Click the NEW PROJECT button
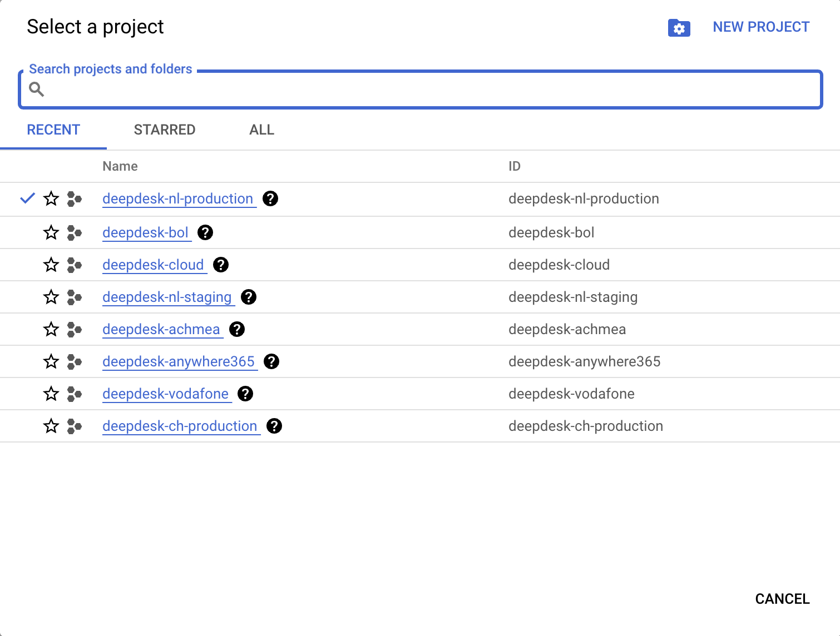Image resolution: width=840 pixels, height=636 pixels. (760, 27)
